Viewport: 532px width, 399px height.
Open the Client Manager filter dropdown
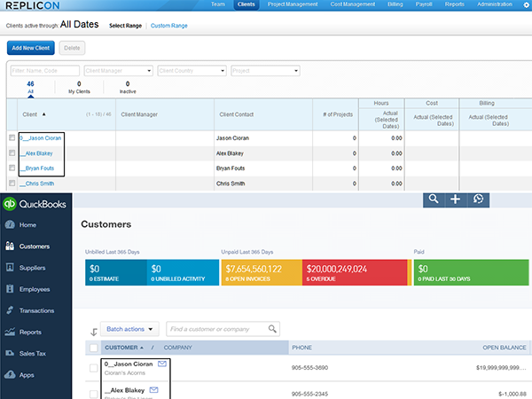119,71
